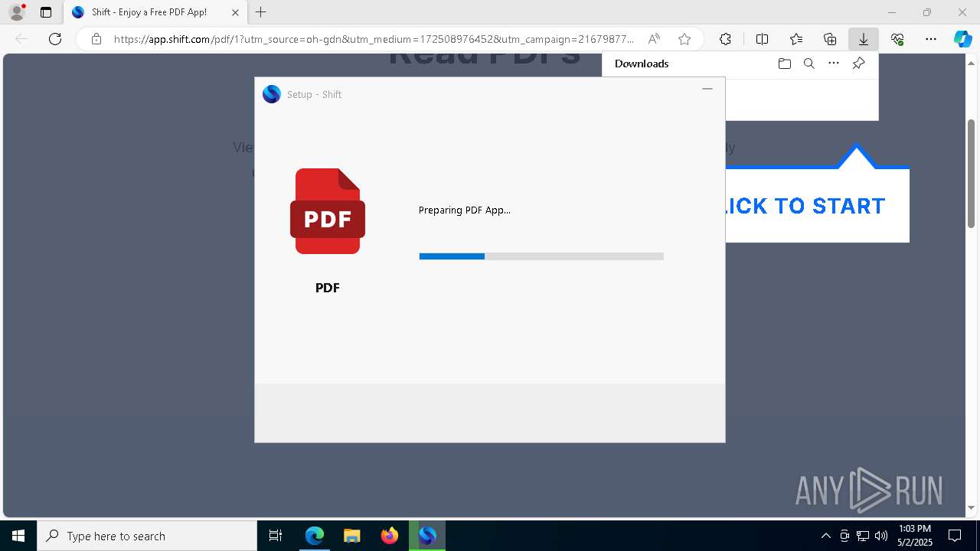The width and height of the screenshot is (980, 551).
Task: Select the Shift setup taskbar icon
Action: (x=427, y=536)
